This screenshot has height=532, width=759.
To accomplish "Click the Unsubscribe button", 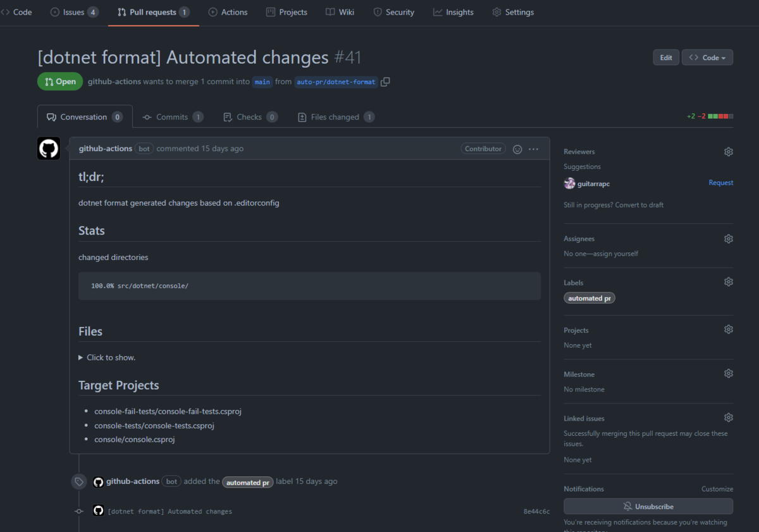I will coord(648,507).
